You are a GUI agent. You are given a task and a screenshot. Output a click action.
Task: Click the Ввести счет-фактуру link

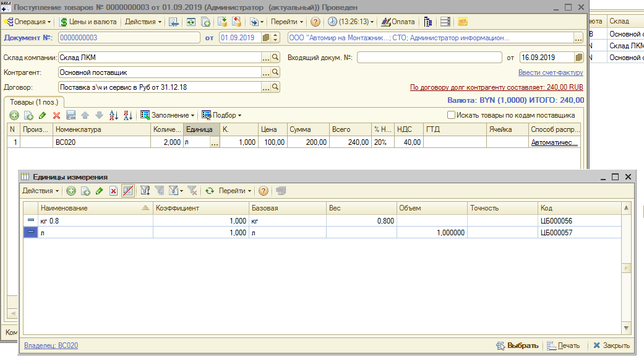click(551, 72)
